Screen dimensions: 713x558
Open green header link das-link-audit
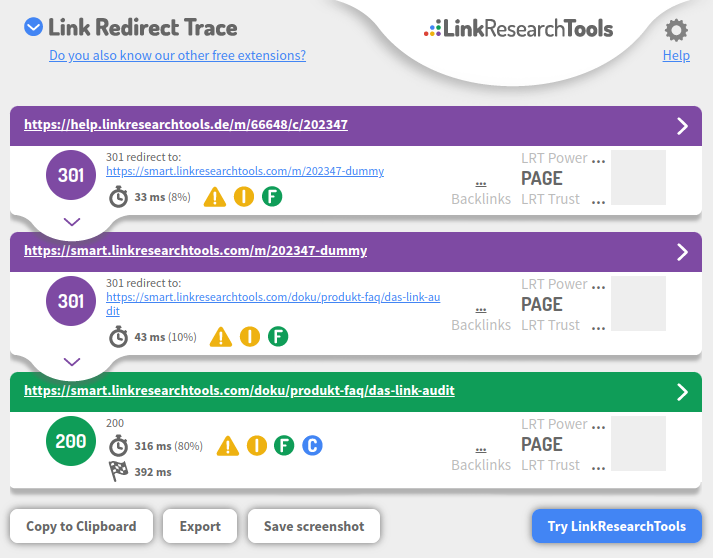[x=239, y=391]
